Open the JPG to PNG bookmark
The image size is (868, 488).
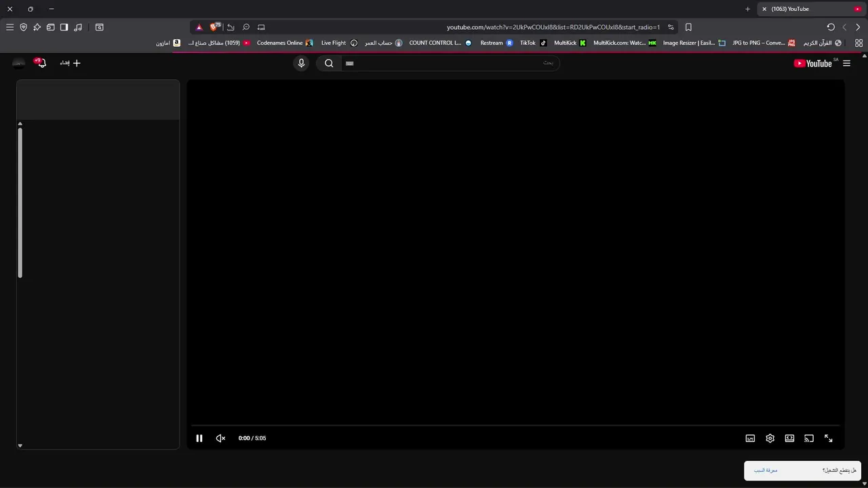[x=764, y=43]
